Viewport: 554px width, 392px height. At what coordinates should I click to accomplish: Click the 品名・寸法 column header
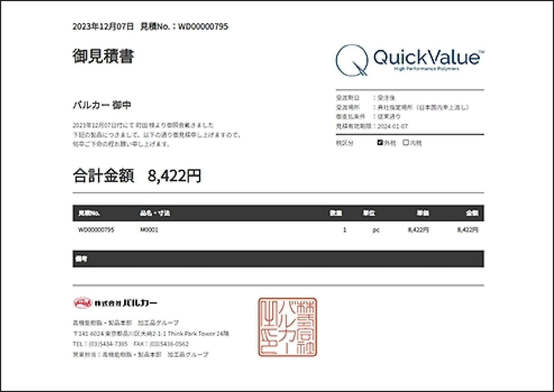[x=155, y=213]
